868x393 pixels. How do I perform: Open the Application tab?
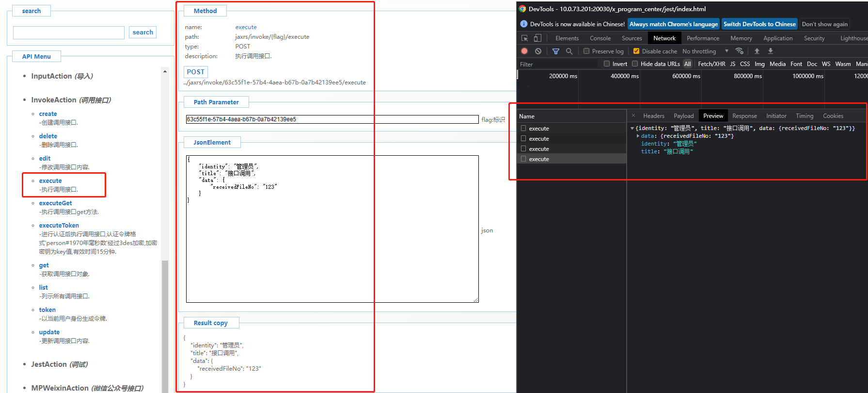point(778,38)
